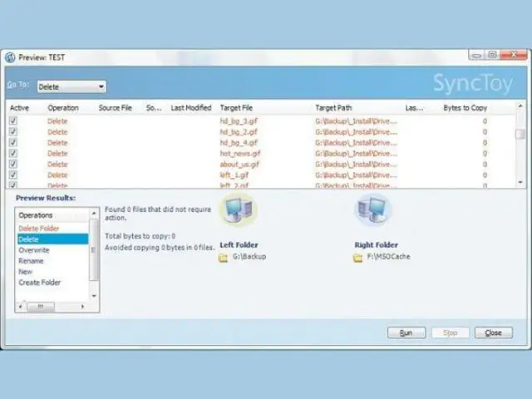Click the file list vertical scrollbar thumb
The image size is (532, 399).
[x=520, y=135]
